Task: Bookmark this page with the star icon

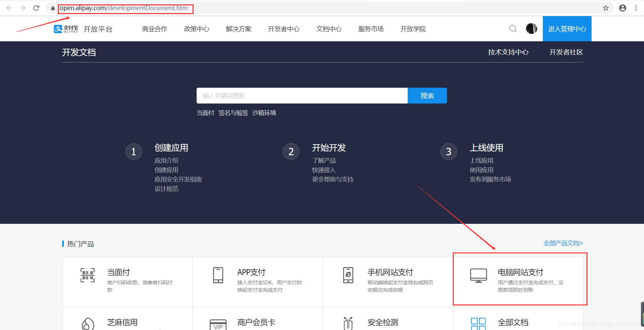Action: click(x=606, y=8)
